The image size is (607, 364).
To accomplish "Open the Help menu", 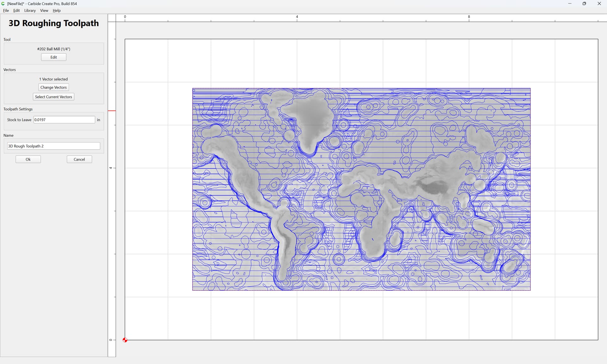I will point(57,10).
